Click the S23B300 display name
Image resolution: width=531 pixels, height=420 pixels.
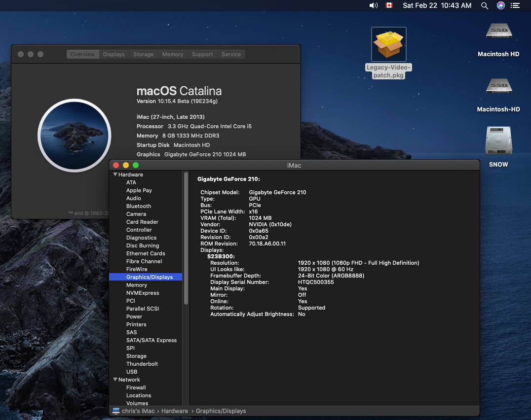(221, 256)
